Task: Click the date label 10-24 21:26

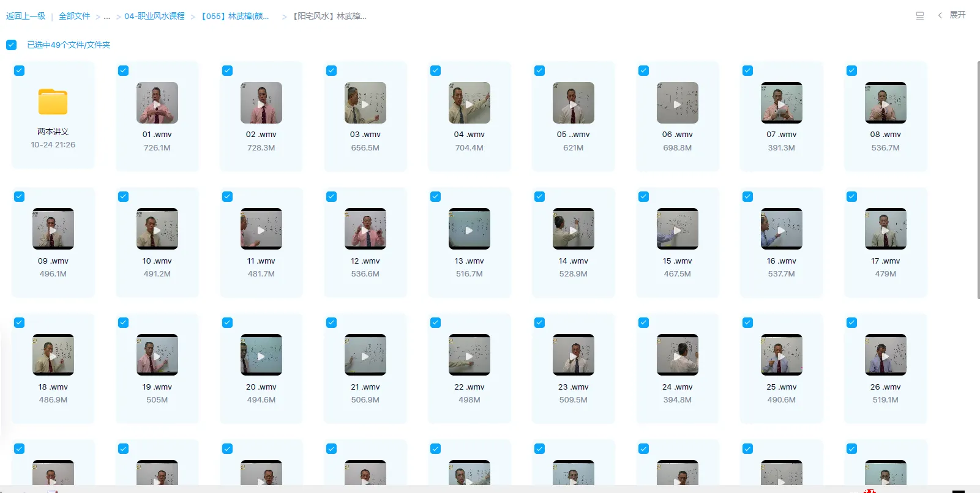Action: click(x=53, y=145)
